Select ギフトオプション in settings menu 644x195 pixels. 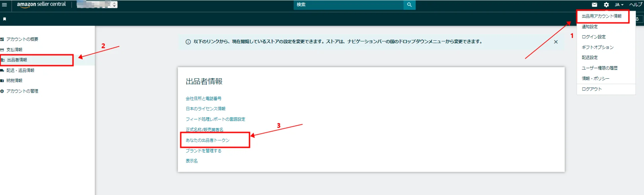598,47
